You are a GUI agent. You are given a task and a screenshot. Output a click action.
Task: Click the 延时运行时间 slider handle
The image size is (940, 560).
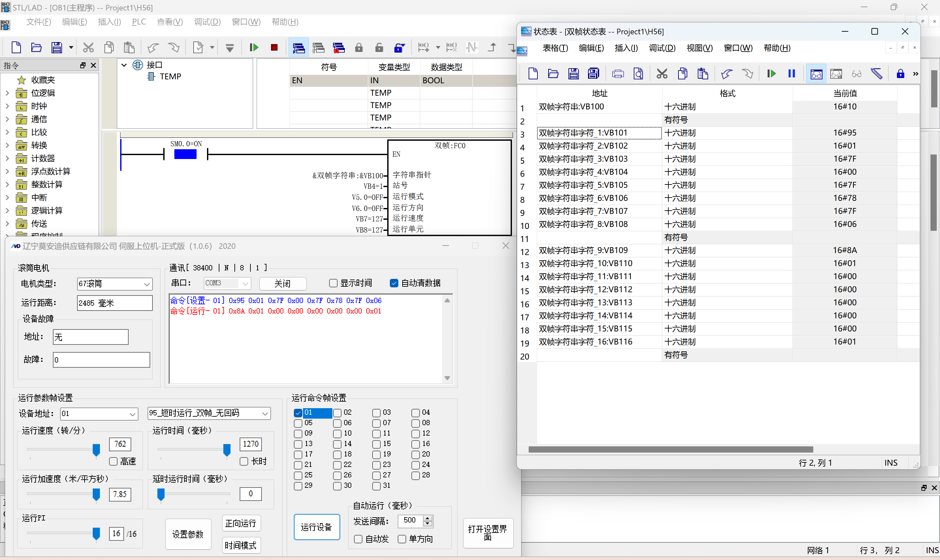pos(161,494)
